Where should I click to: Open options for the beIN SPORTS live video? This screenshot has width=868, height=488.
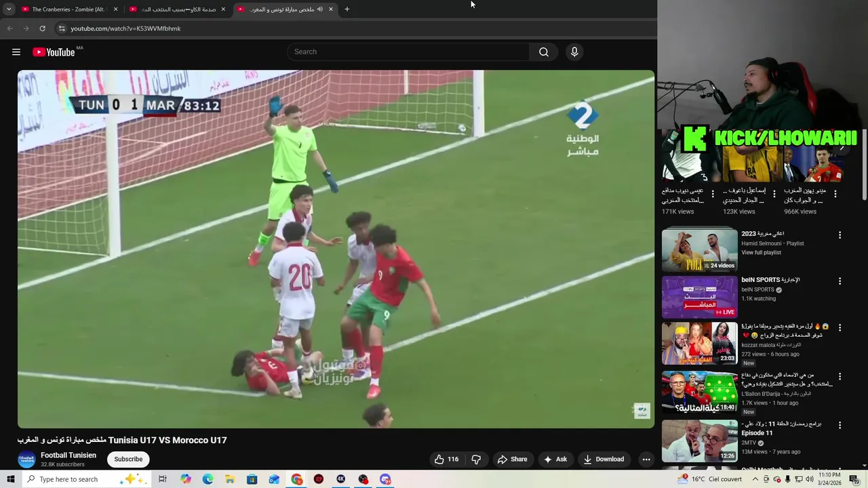pos(840,281)
